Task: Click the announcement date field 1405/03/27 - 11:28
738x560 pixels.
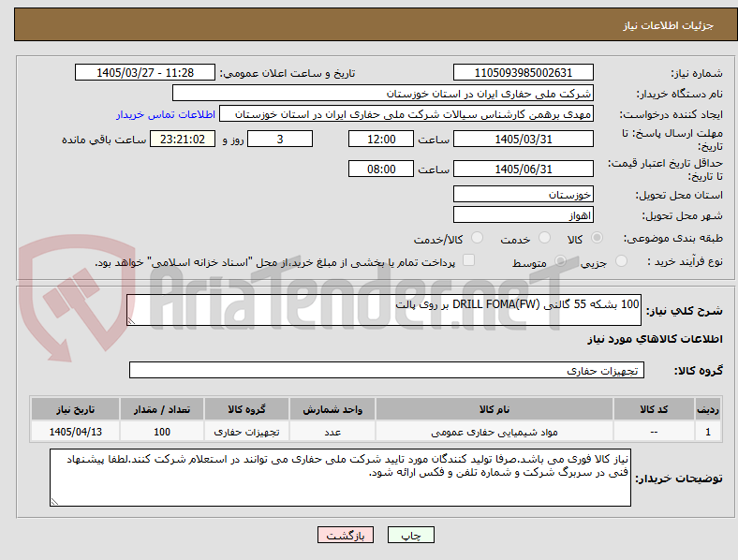Action: point(145,72)
